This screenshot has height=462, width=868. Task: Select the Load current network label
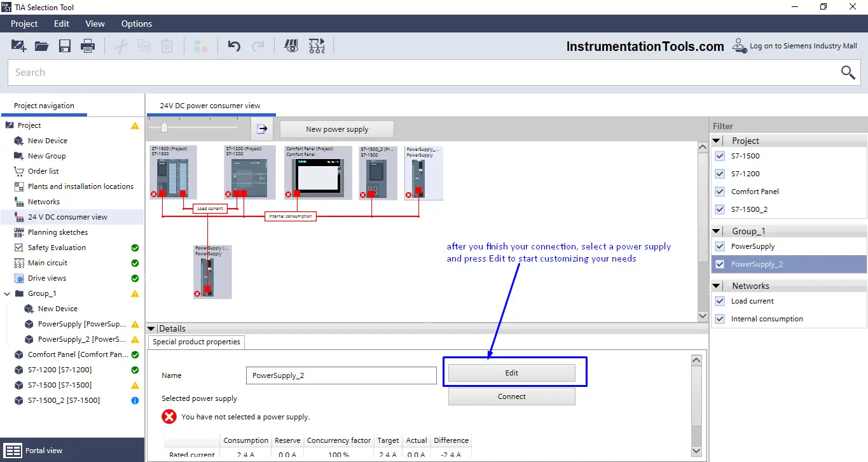pos(210,208)
